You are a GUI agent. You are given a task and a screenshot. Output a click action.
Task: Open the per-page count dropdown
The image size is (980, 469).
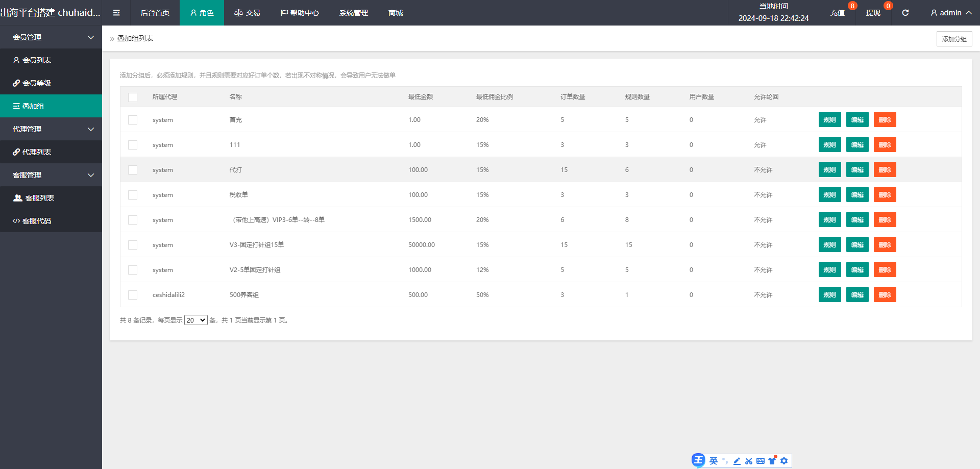[x=195, y=320]
